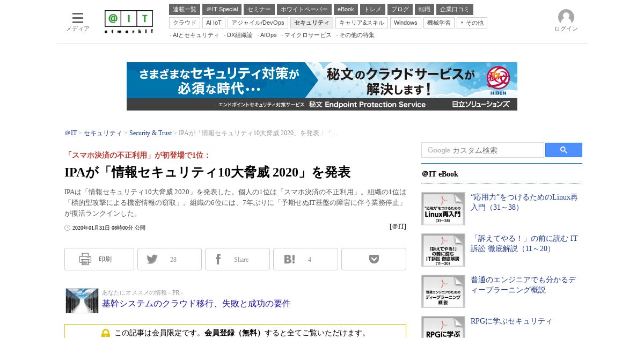Click the @IT eBook sidebar heading
Image resolution: width=644 pixels, height=338 pixels.
tap(440, 174)
